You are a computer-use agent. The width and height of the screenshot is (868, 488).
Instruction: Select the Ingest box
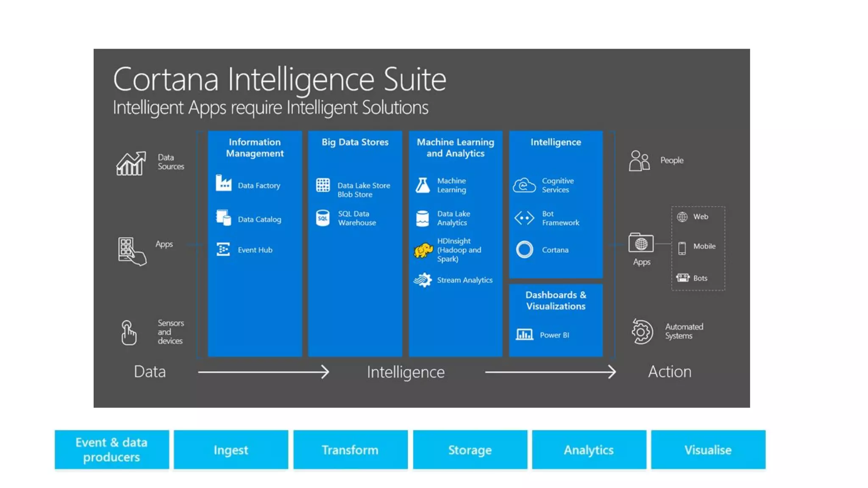(231, 450)
